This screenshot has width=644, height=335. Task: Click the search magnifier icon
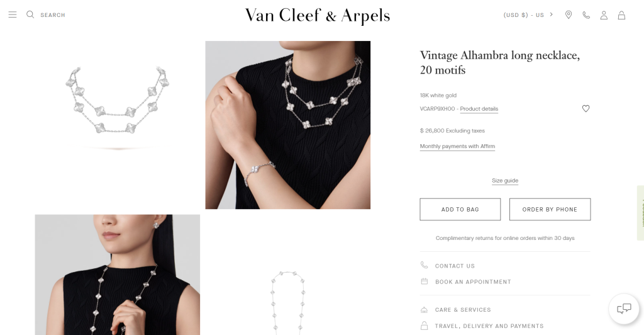[x=30, y=14]
